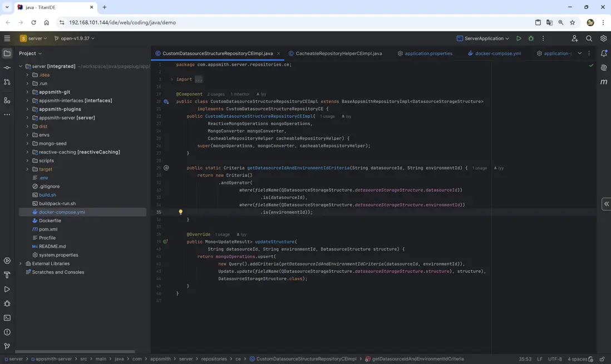
Task: Click the yellow light bulb intention icon
Action: 180,212
